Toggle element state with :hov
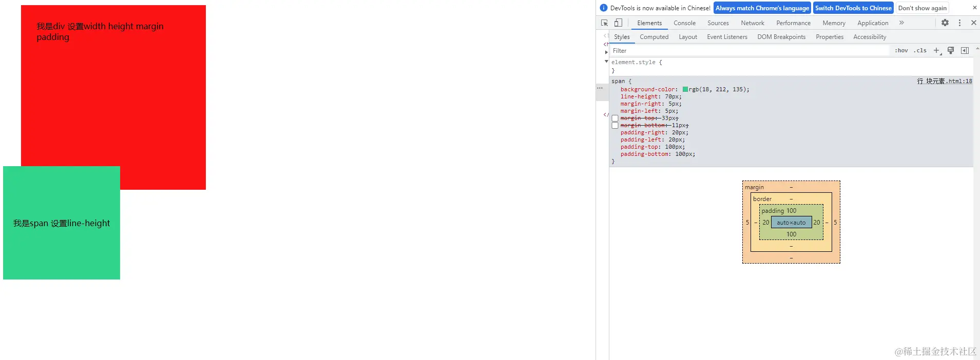 (x=901, y=50)
